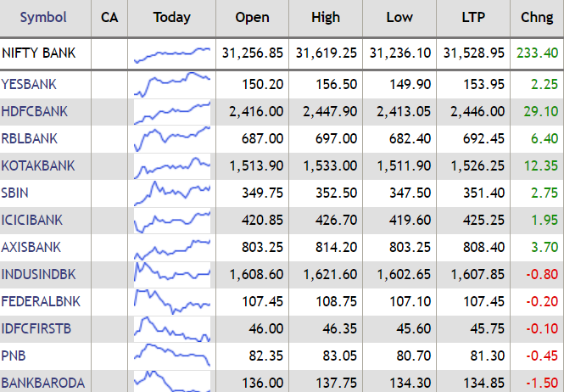This screenshot has width=564, height=392.
Task: Open the PNB symbol link
Action: [x=13, y=356]
